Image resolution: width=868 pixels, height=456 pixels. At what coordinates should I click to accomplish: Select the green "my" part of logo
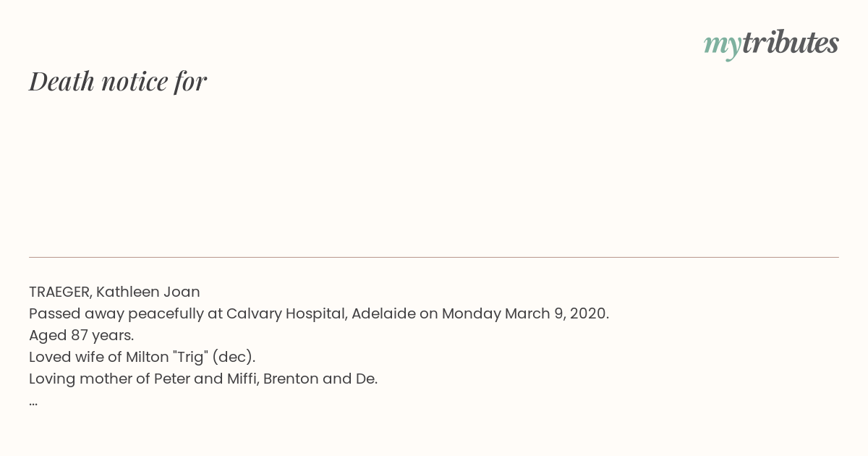[722, 46]
